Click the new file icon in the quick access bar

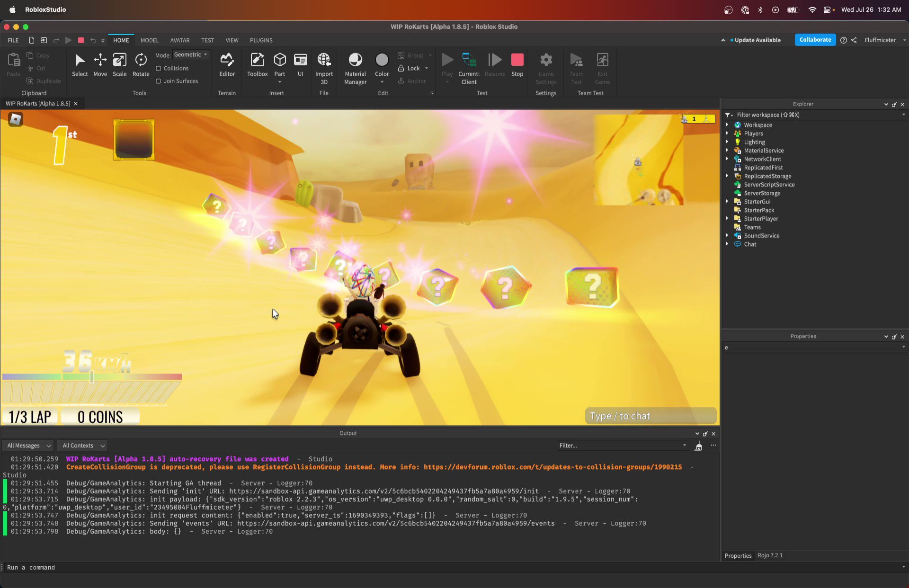click(x=31, y=40)
